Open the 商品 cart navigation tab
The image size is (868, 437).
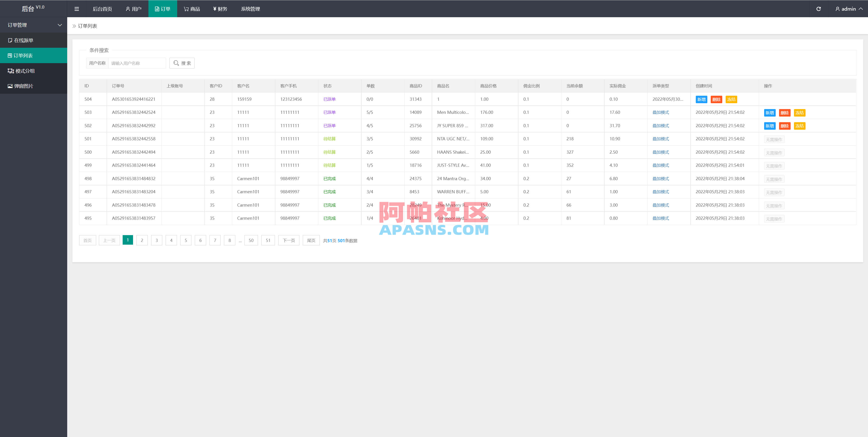pos(192,9)
